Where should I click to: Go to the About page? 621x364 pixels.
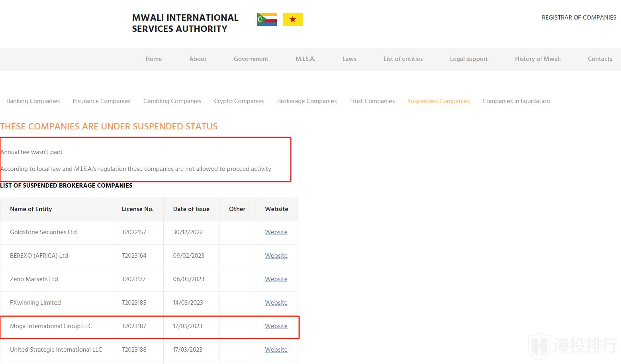(198, 59)
